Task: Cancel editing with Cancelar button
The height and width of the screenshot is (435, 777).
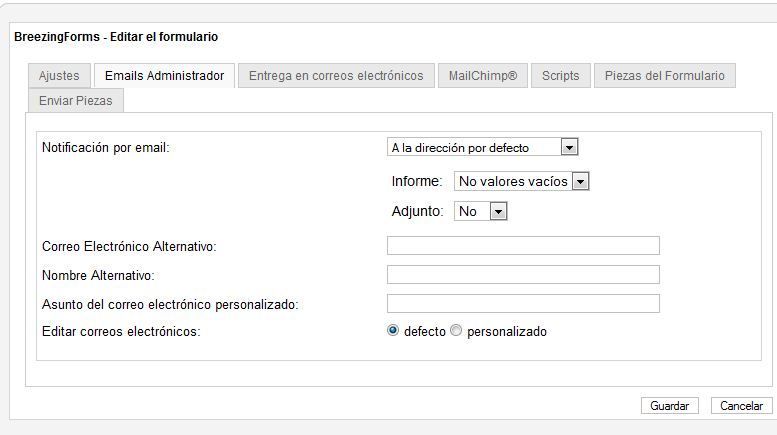Action: tap(741, 406)
